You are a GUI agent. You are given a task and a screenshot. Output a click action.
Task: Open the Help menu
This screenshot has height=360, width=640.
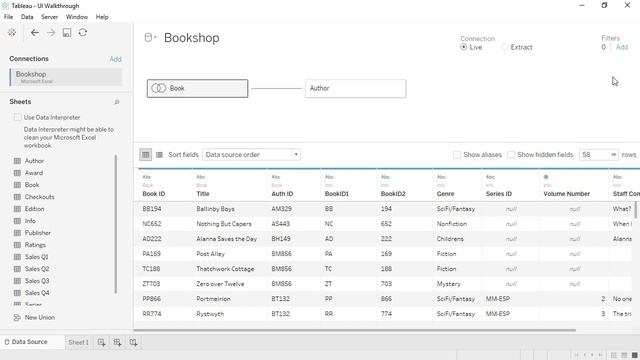click(102, 17)
